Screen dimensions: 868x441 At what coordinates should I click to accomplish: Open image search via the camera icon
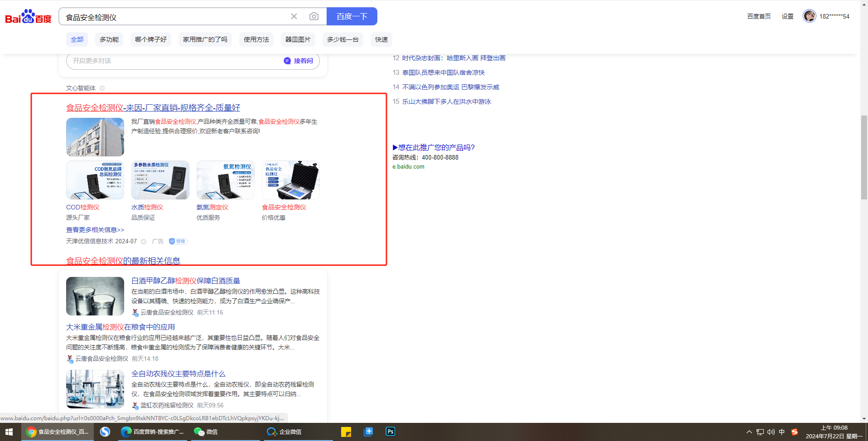[313, 16]
